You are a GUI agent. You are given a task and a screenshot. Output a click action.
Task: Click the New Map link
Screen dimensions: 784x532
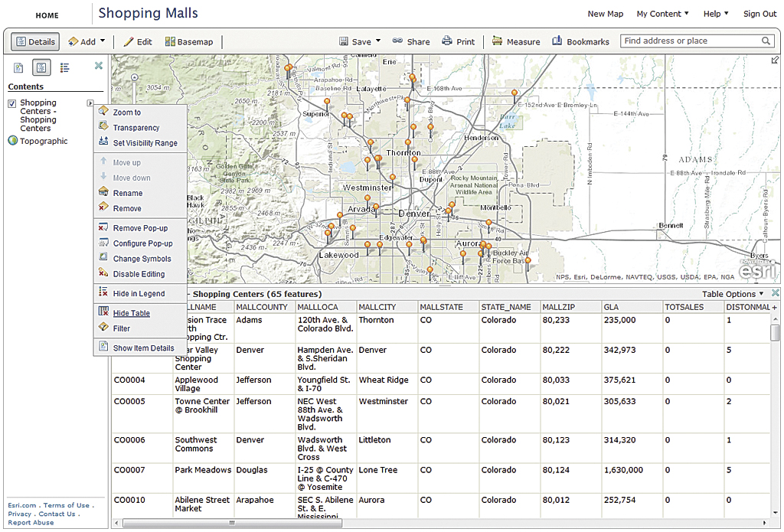(605, 14)
